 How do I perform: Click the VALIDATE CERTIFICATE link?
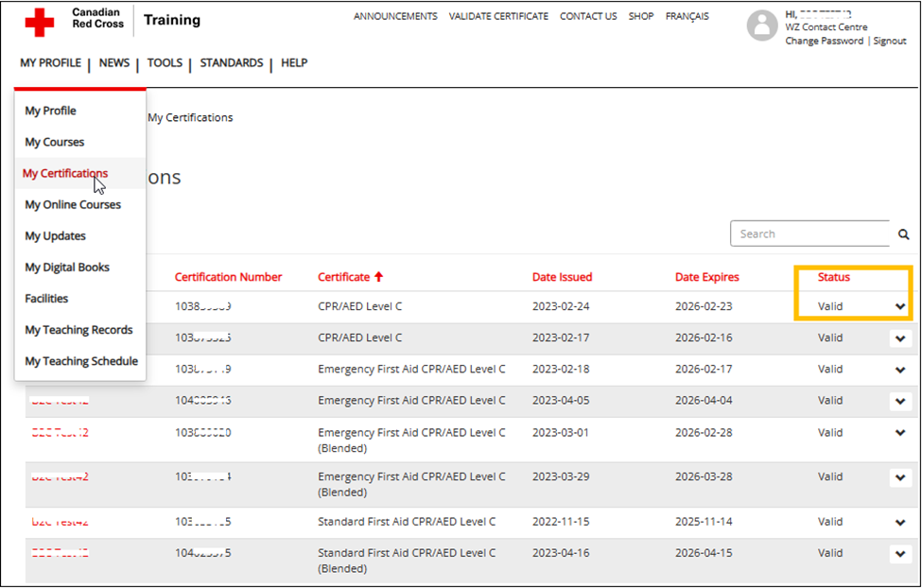(x=498, y=16)
